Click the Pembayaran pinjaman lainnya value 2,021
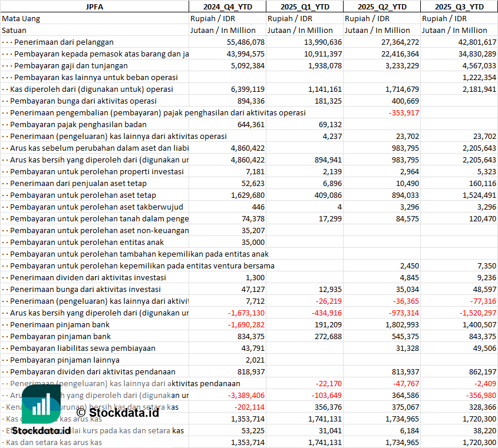498x448 pixels. tap(255, 360)
